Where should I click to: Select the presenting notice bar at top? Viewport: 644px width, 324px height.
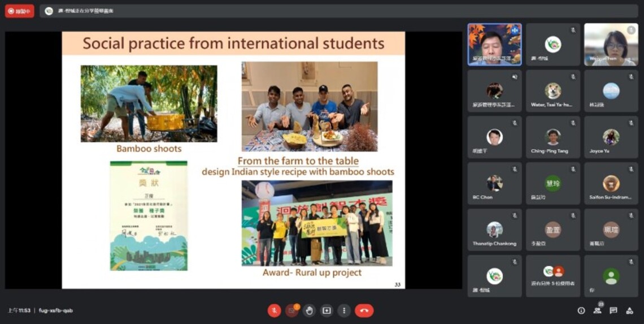point(339,11)
